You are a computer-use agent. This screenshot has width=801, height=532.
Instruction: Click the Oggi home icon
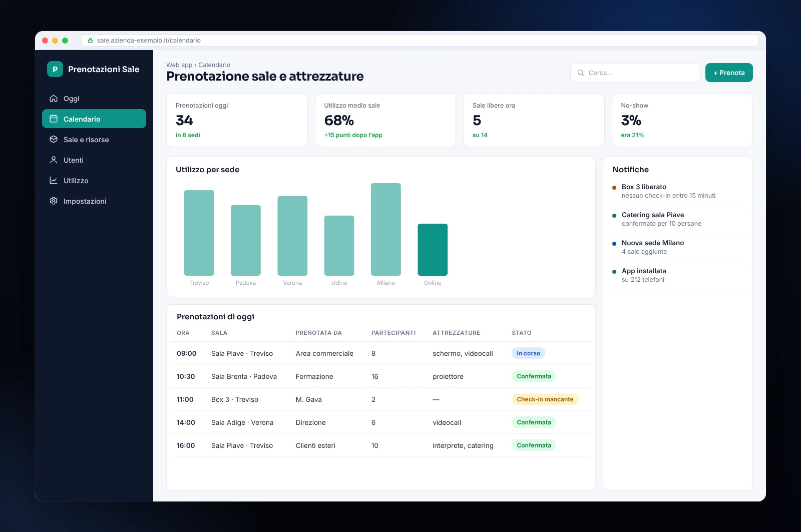[54, 99]
